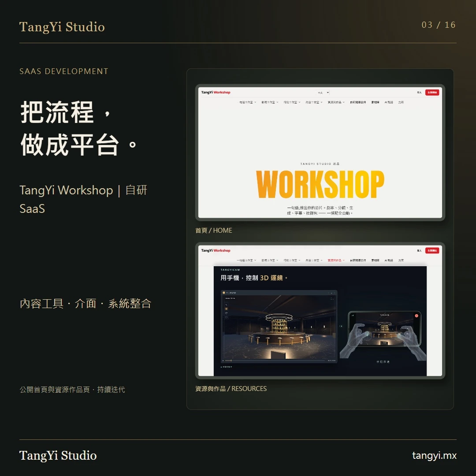Click the 3D bar scene viewport

[279, 327]
